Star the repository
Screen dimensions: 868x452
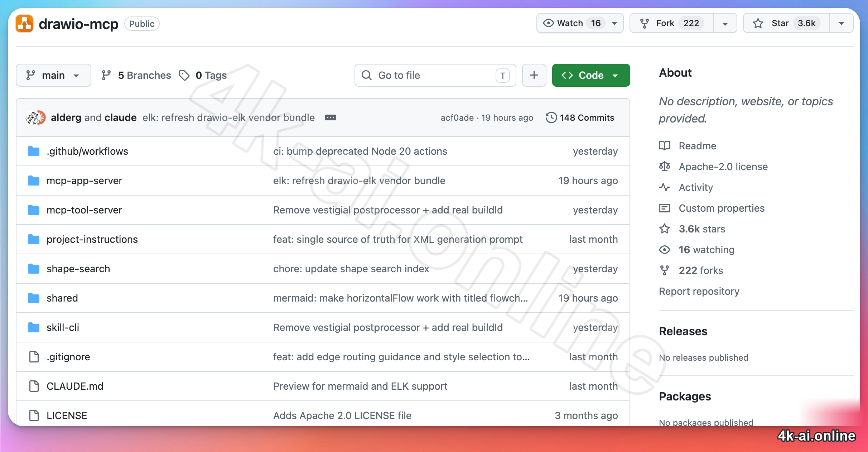[x=787, y=23]
